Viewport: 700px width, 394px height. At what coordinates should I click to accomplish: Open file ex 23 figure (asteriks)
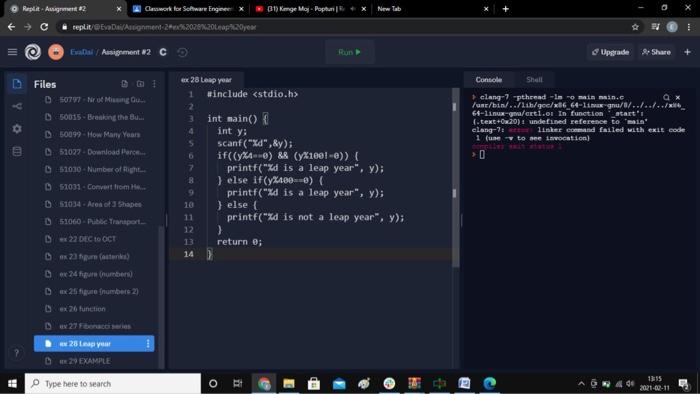click(94, 257)
